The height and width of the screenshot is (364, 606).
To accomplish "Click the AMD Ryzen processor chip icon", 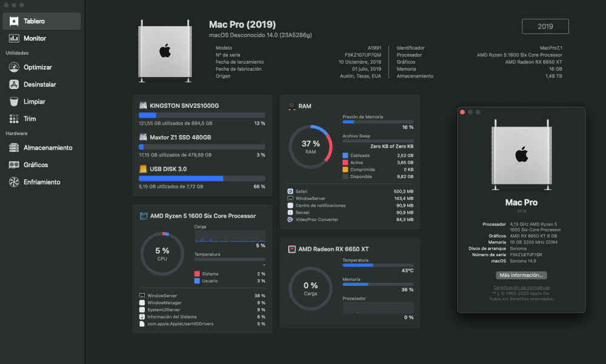I will (x=144, y=216).
